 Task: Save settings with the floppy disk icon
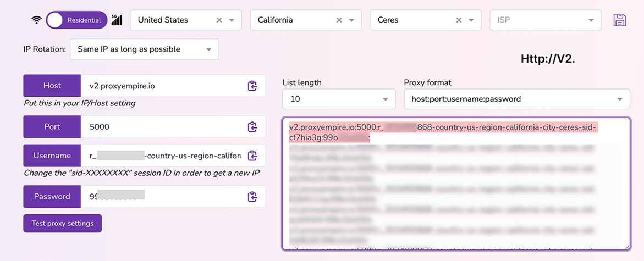(x=619, y=20)
